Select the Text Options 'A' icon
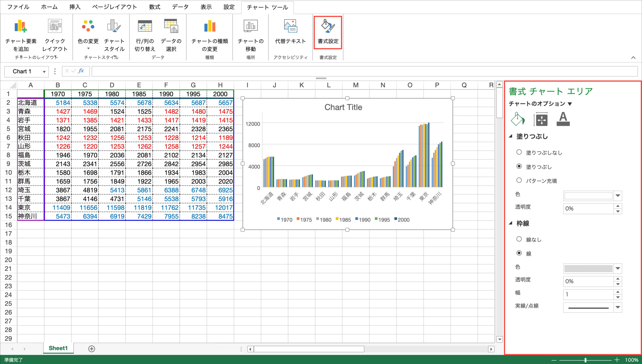642x364 pixels. click(x=563, y=119)
